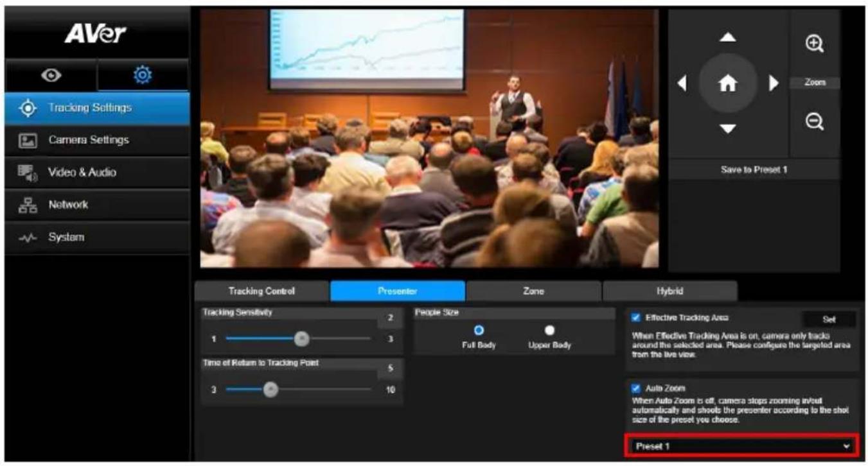Open Network menu
Image resolution: width=868 pixels, height=466 pixels.
click(97, 205)
